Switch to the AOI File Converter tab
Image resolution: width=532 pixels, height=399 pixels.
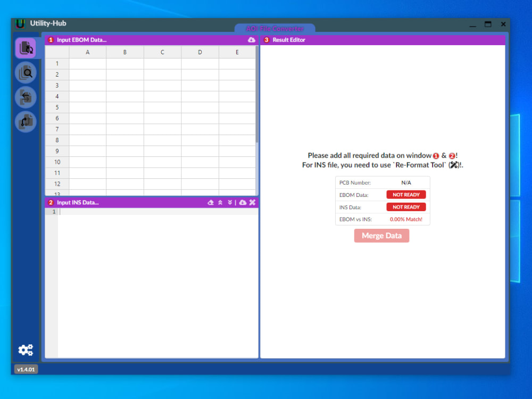(x=275, y=28)
